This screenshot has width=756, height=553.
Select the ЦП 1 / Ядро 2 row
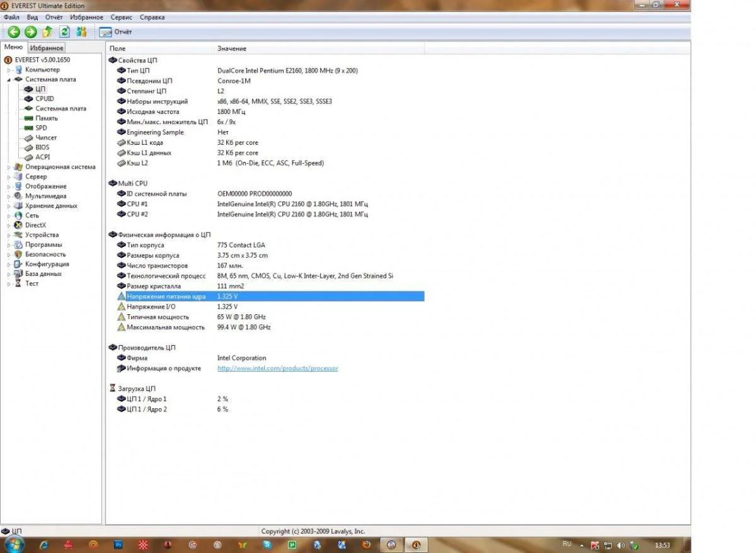pyautogui.click(x=270, y=409)
